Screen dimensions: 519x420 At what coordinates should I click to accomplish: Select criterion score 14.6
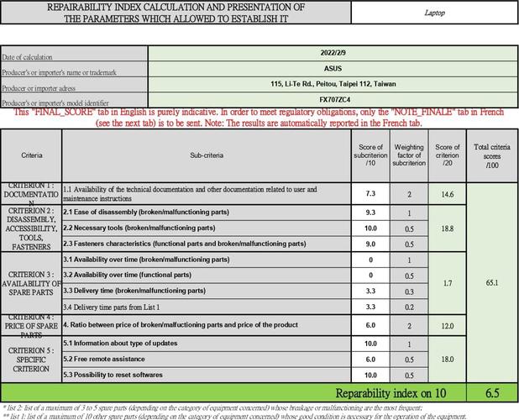pyautogui.click(x=447, y=194)
